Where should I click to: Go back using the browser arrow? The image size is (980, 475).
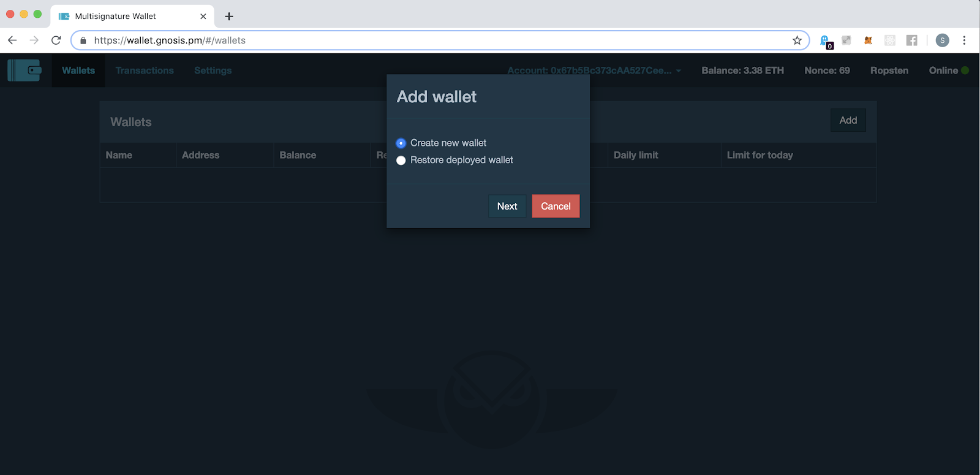click(x=12, y=40)
